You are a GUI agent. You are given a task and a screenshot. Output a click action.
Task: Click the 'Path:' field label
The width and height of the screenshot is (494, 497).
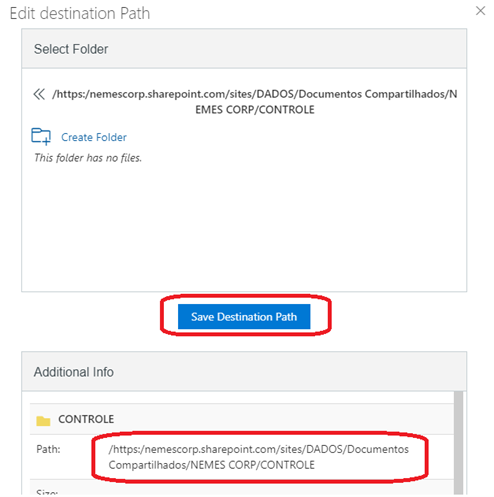(48, 449)
